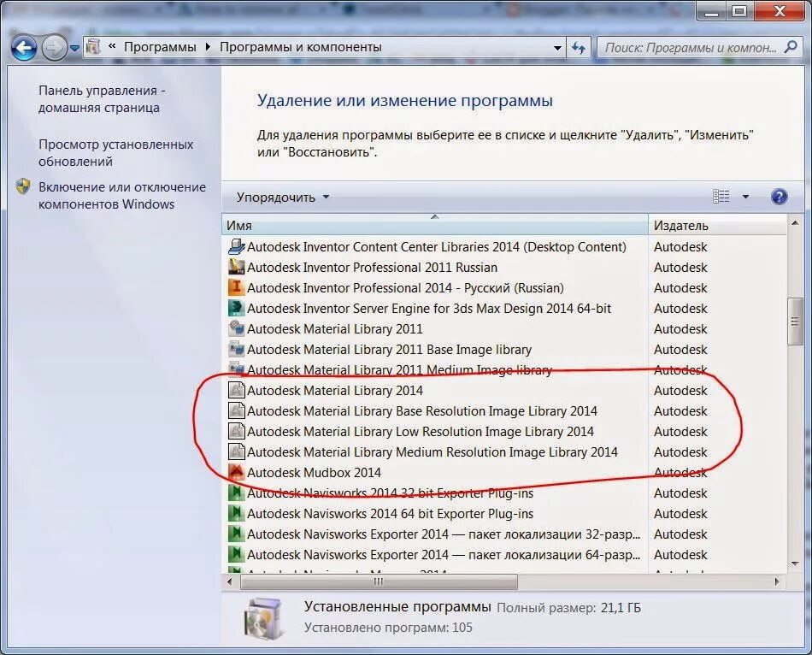The image size is (812, 655).
Task: Open Просмотр установленных обновлений link
Action: pyautogui.click(x=116, y=153)
